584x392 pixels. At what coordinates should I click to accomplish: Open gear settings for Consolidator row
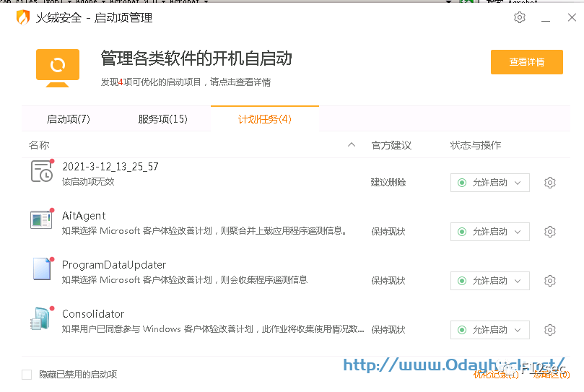pos(550,330)
